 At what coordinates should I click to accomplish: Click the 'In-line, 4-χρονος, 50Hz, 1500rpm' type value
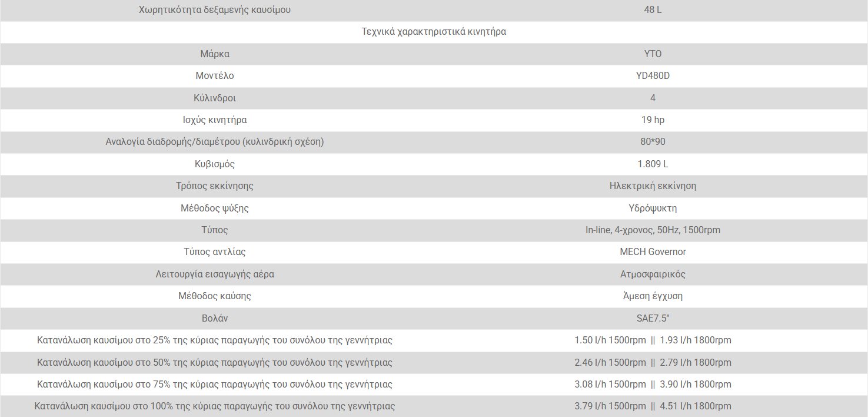(653, 230)
